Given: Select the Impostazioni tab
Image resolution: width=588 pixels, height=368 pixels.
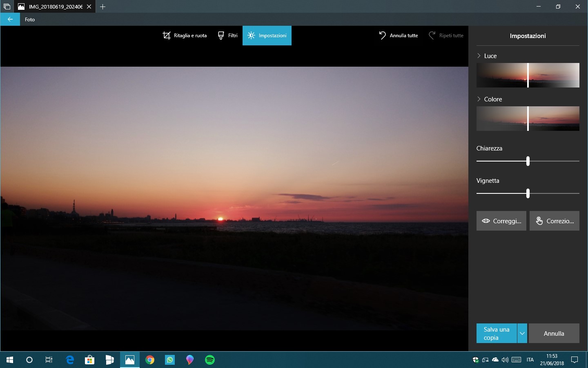Looking at the screenshot, I should pyautogui.click(x=267, y=36).
